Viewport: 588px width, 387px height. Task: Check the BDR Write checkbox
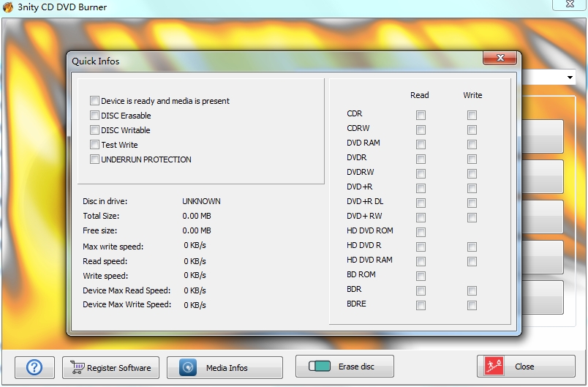pos(472,290)
